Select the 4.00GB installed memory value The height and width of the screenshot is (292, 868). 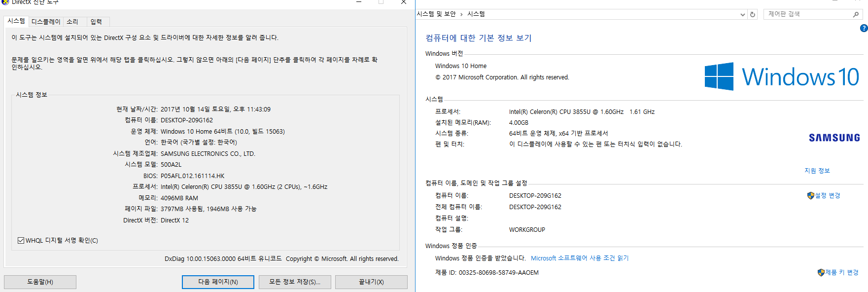(519, 123)
